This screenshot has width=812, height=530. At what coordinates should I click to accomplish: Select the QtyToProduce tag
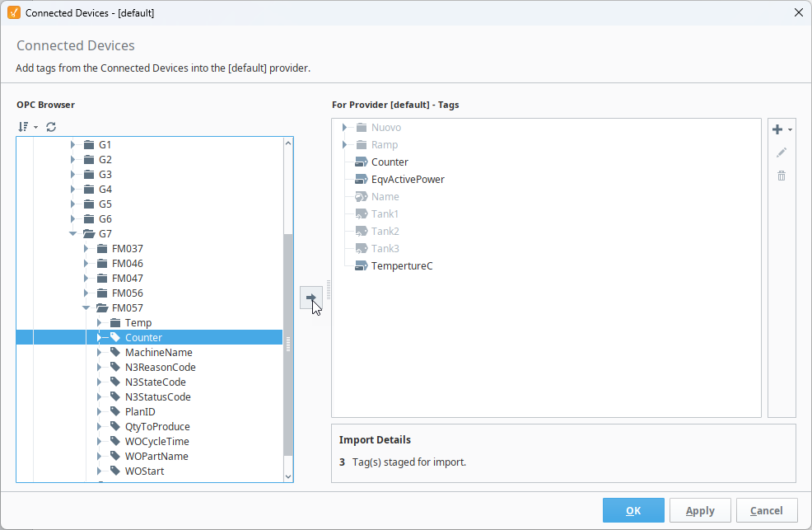pos(157,427)
